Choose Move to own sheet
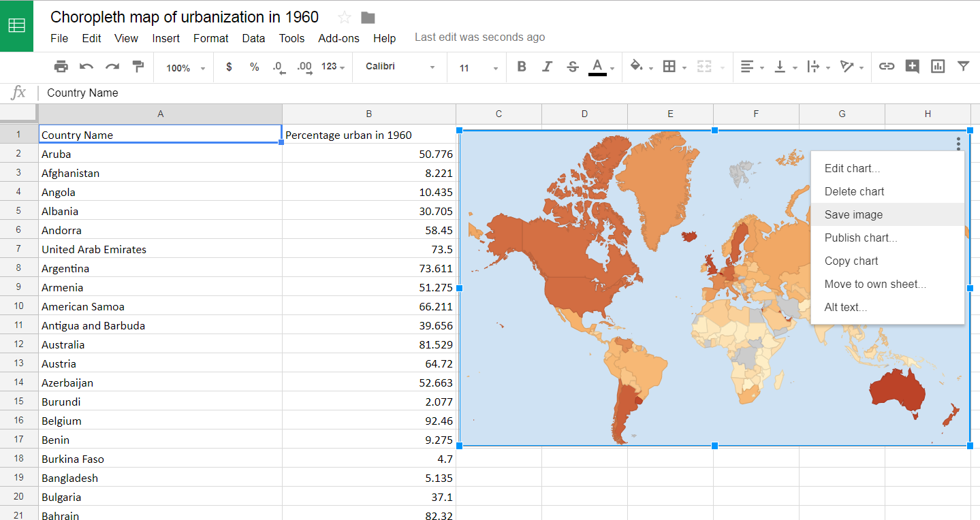The width and height of the screenshot is (980, 520). [x=887, y=284]
